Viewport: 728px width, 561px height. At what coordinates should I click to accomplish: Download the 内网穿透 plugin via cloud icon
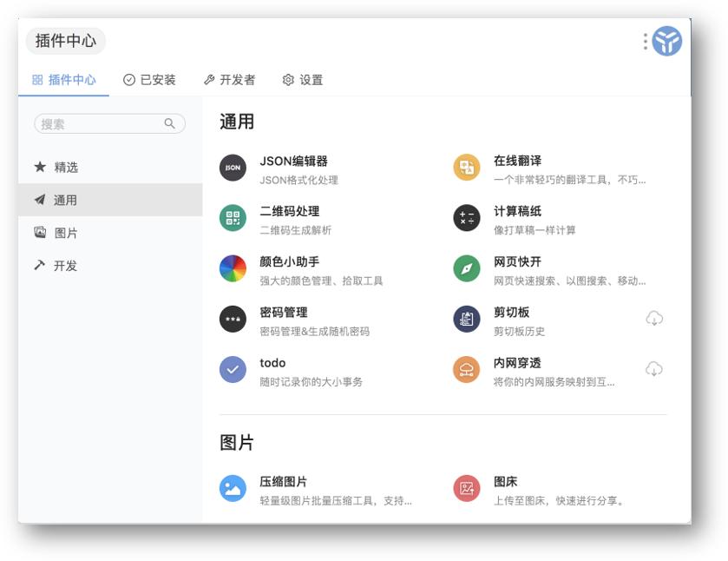[x=655, y=369]
